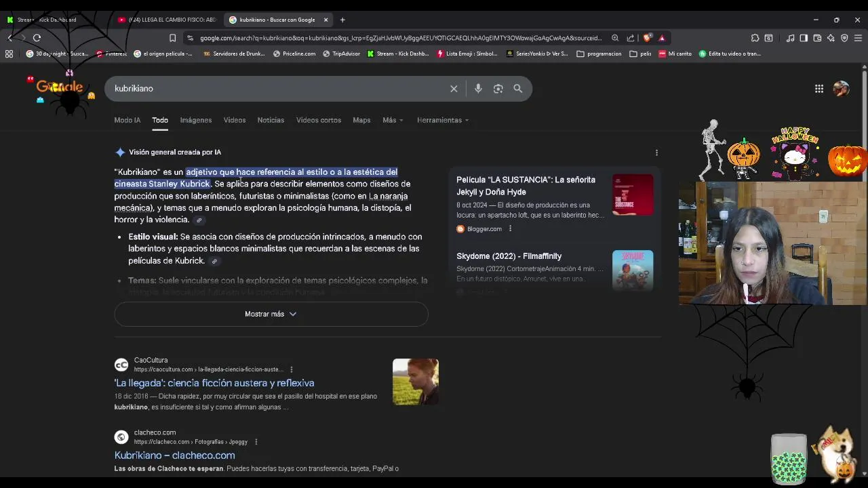Open La Sustancia poster thumbnail
Image resolution: width=868 pixels, height=488 pixels.
[633, 195]
